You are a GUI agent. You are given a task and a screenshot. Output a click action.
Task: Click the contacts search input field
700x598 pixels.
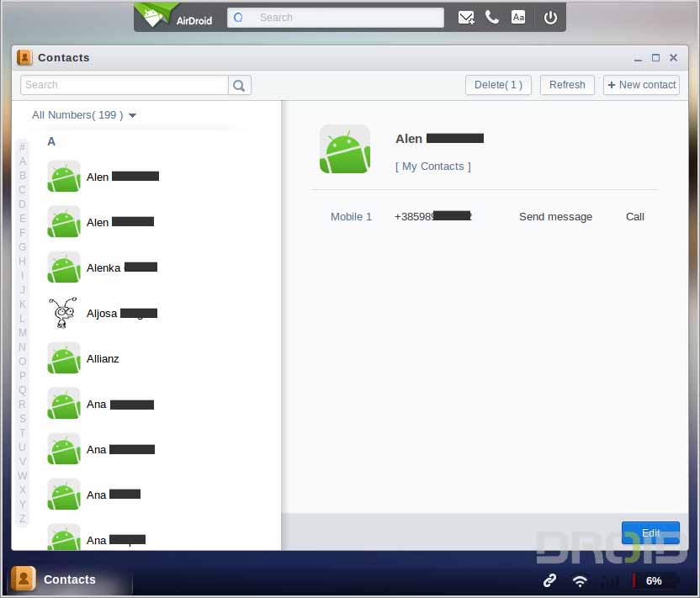point(125,85)
